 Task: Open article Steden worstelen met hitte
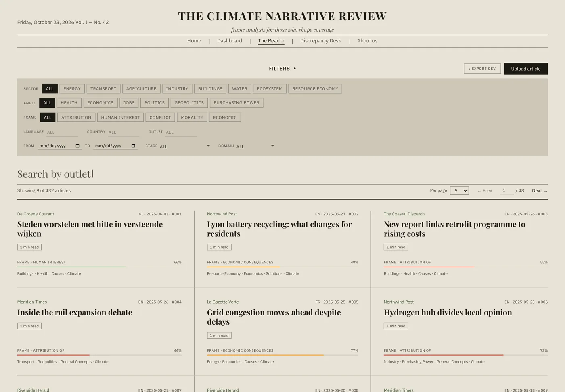(x=90, y=229)
